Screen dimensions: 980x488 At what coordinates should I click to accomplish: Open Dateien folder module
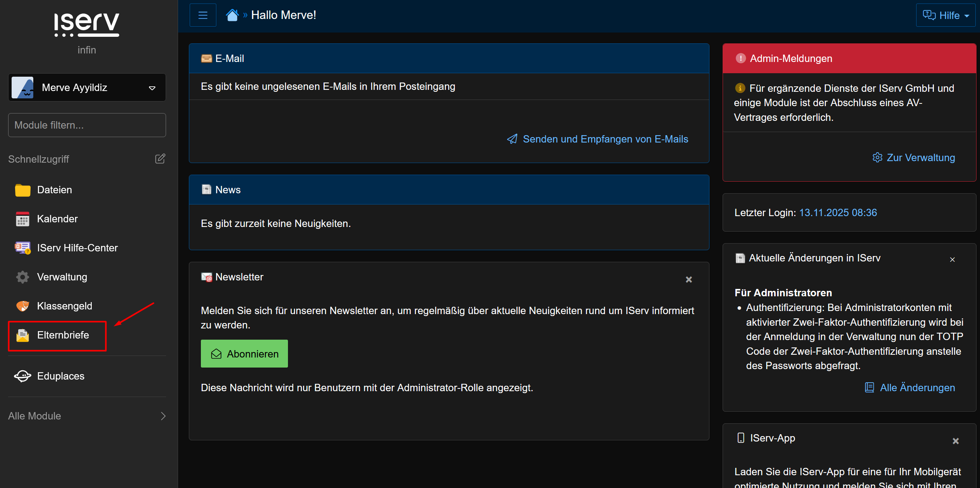(54, 190)
